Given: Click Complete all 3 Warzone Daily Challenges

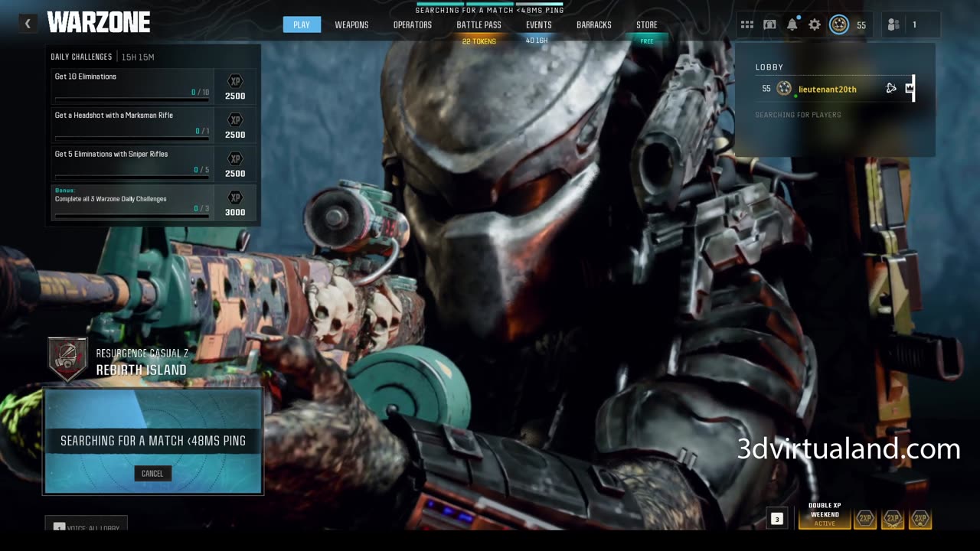Looking at the screenshot, I should coord(110,199).
